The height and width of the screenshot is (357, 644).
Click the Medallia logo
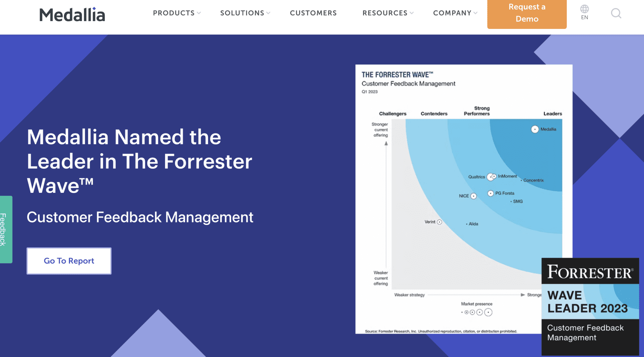72,14
